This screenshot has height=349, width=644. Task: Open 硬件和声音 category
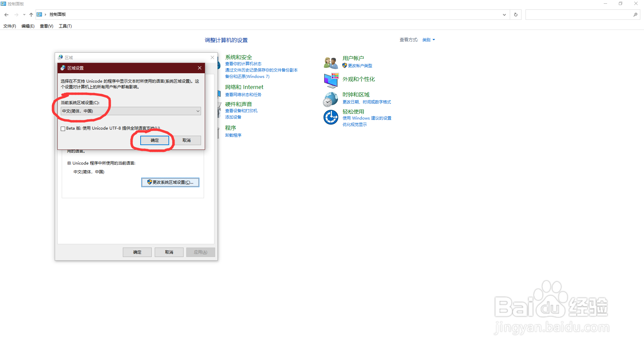239,104
